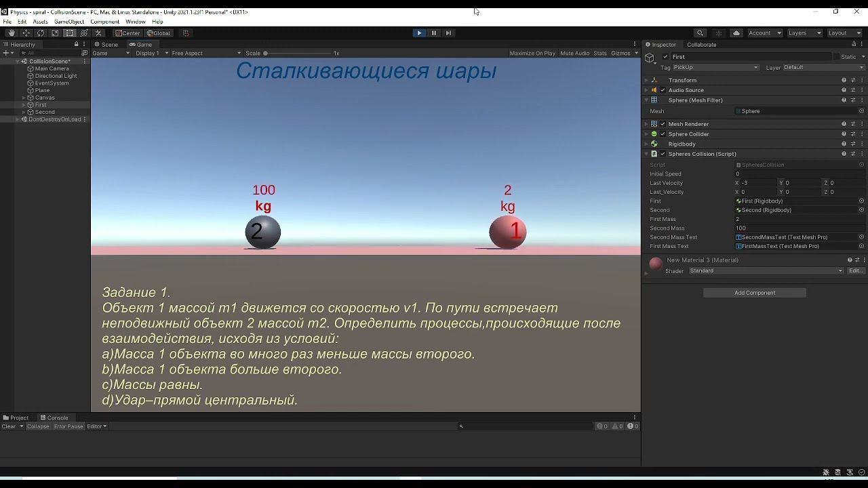Open Audio Source preset settings icon
Viewport: 868px width, 488px height.
pos(853,90)
